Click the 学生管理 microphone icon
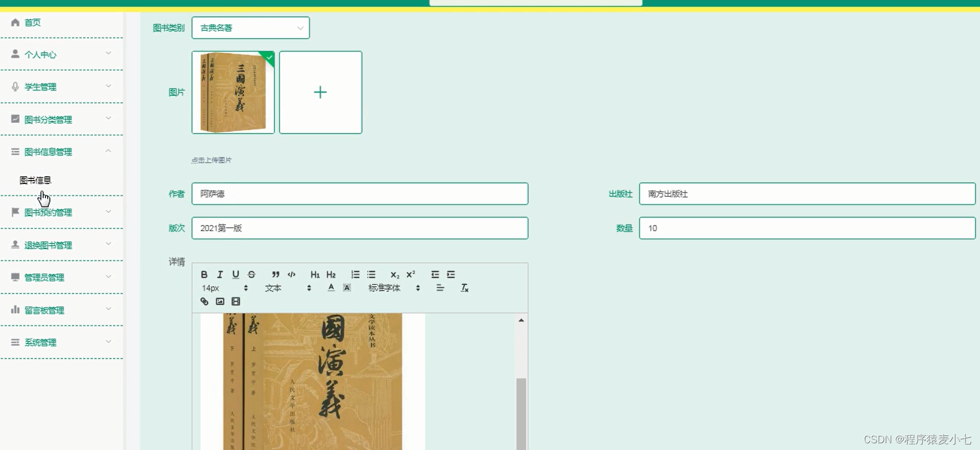980x450 pixels. (15, 86)
